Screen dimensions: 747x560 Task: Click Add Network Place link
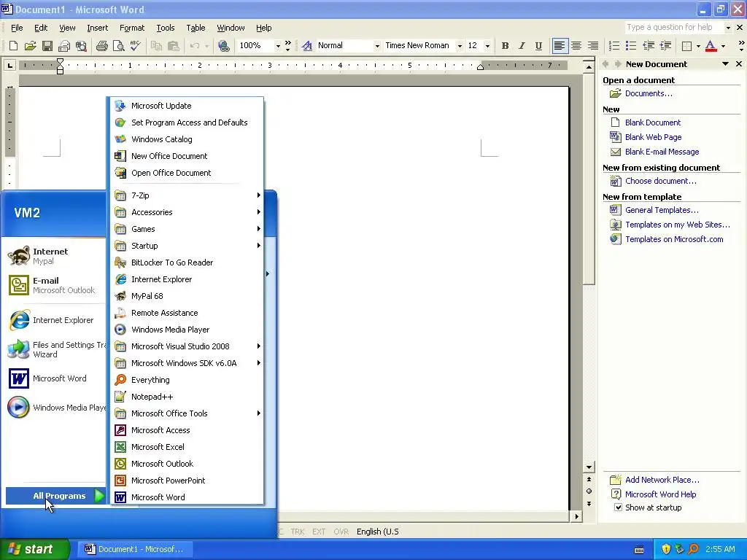(x=662, y=480)
